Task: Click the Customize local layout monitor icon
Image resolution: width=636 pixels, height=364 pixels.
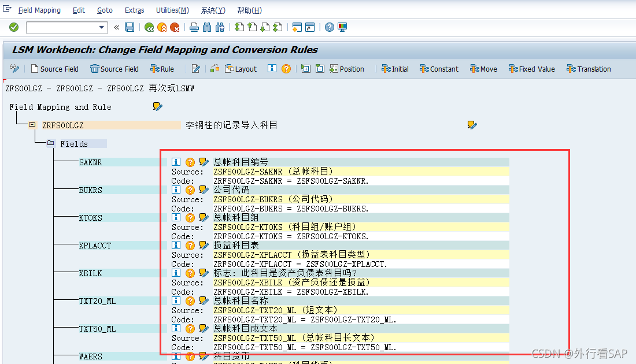Action: tap(342, 27)
